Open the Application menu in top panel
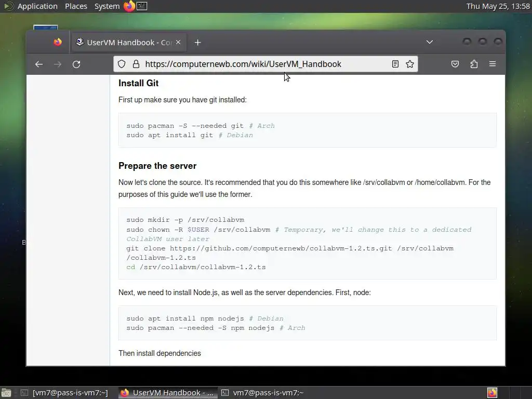The image size is (532, 399). 37,6
